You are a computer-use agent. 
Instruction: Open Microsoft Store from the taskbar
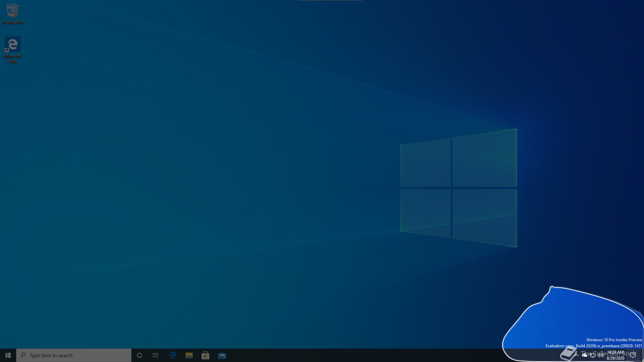206,355
